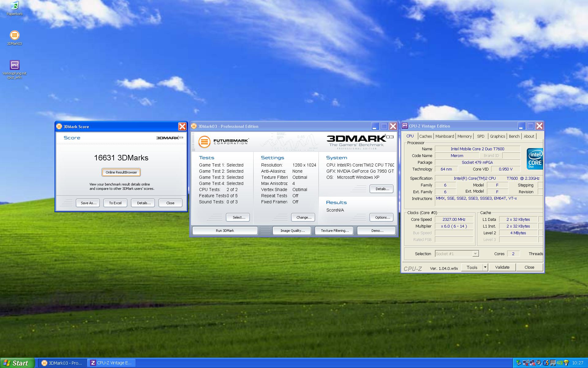
Task: Click the Multiplier x 6.0 (6 - 14) value
Action: click(x=454, y=226)
